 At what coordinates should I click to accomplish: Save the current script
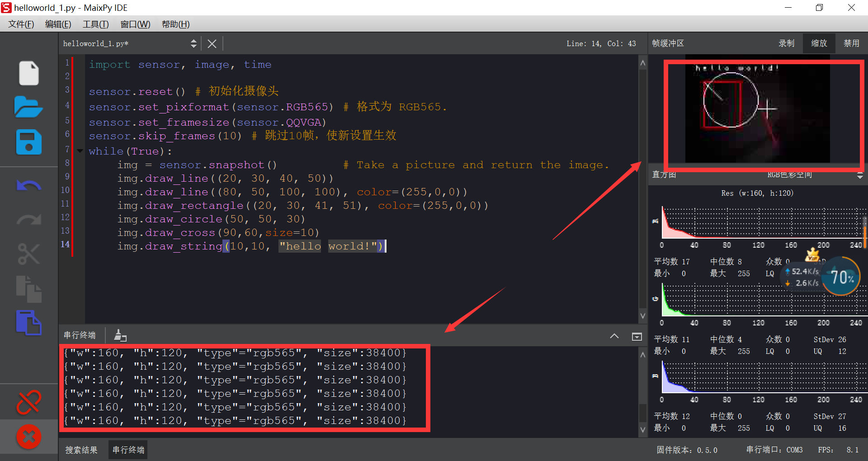point(28,142)
